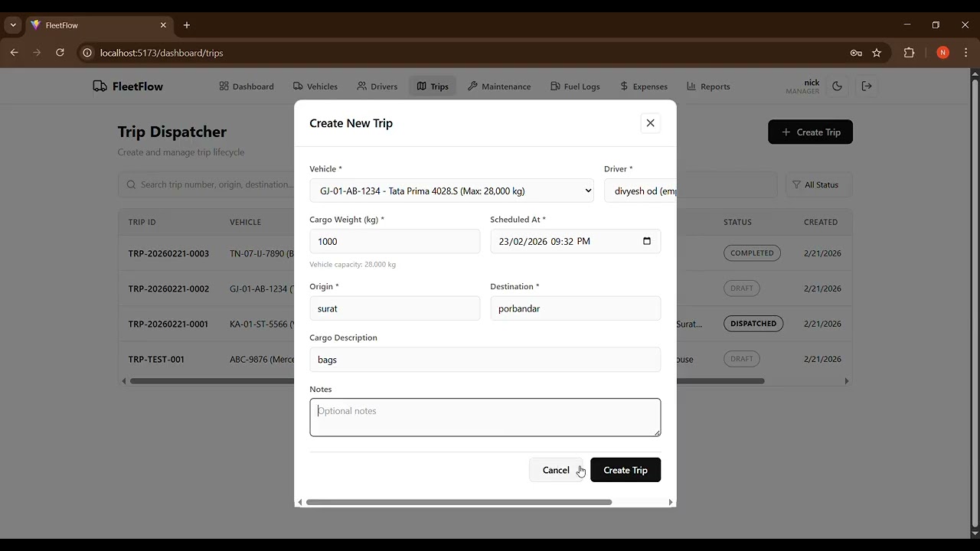Click dialog scrollbar right arrow
Screen dimensions: 980x551
pyautogui.click(x=671, y=502)
